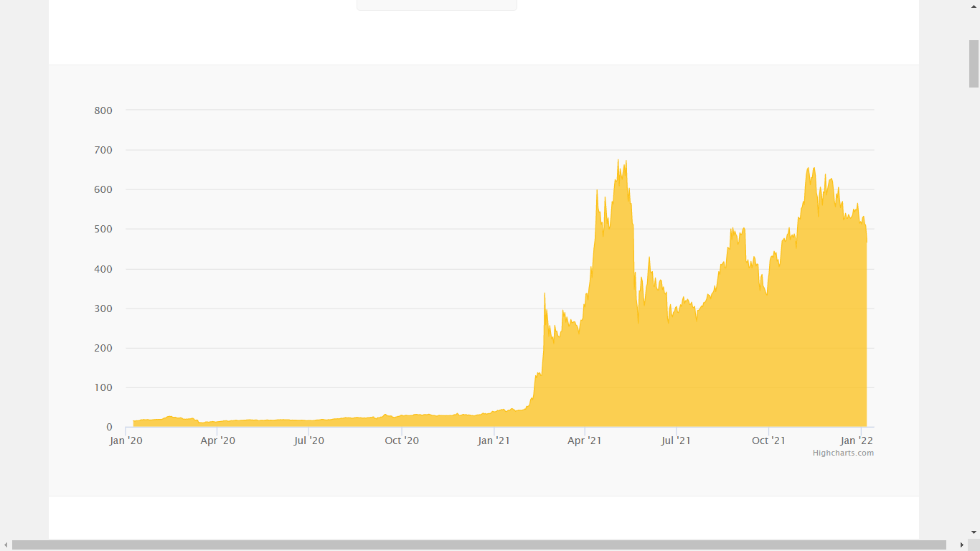Click the horizontal scrollbar thumb

(479, 545)
